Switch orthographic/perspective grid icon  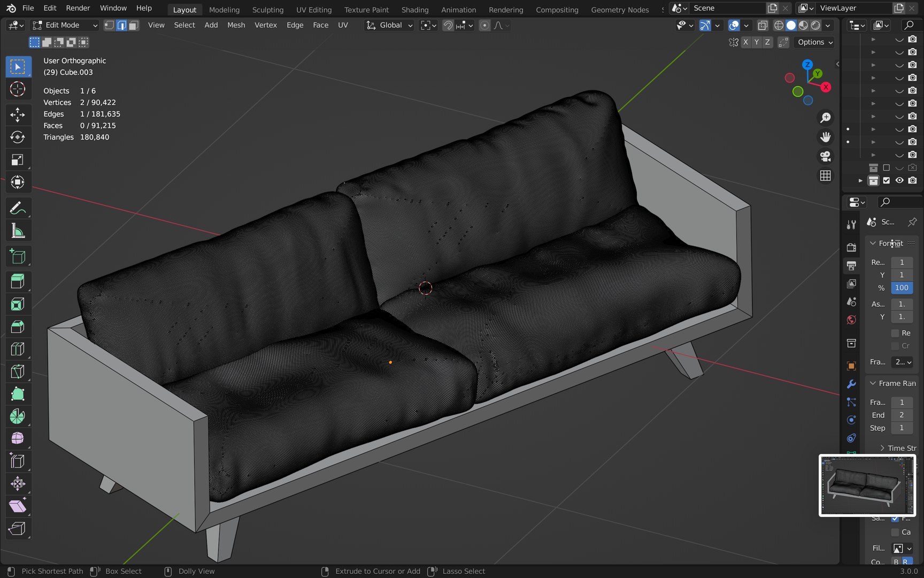pos(826,176)
